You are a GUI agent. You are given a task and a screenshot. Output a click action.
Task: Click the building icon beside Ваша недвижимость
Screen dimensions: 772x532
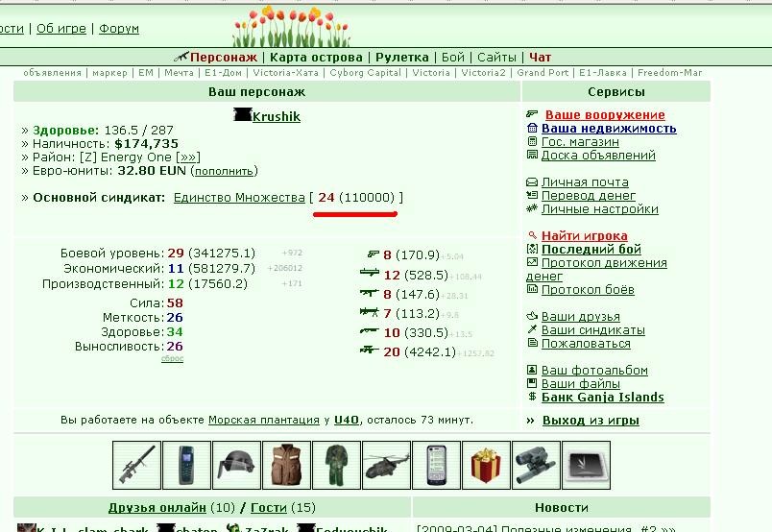click(532, 128)
